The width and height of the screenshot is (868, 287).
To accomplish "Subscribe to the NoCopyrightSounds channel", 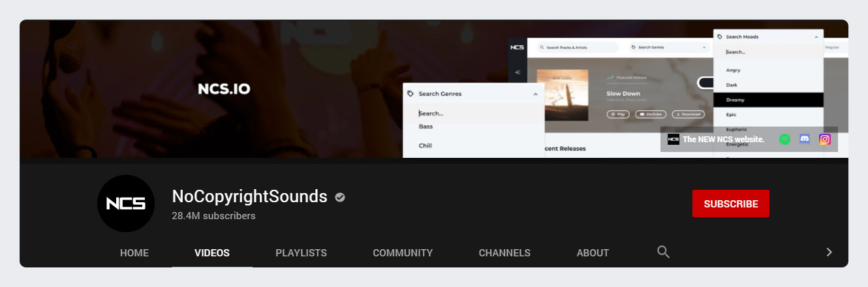I will click(x=731, y=204).
